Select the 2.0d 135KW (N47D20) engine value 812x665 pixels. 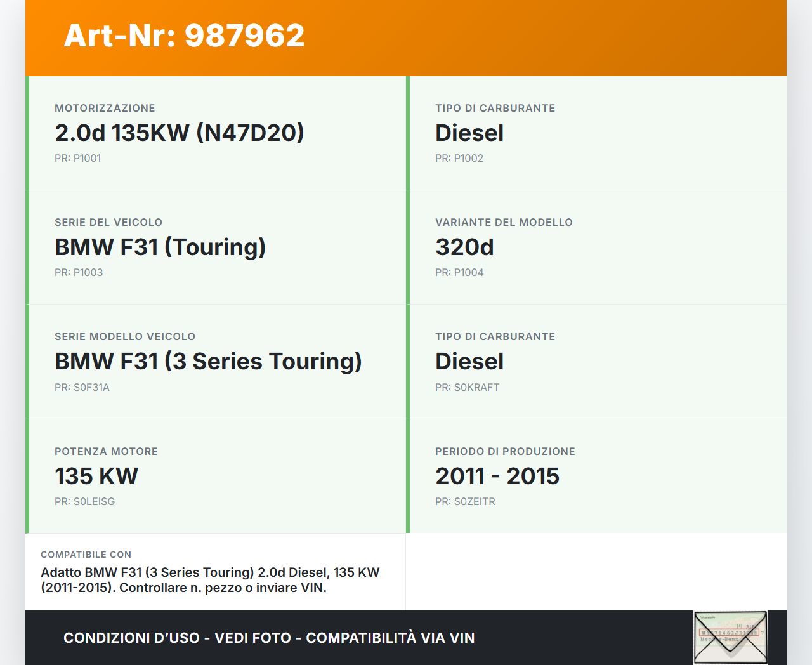(x=180, y=133)
